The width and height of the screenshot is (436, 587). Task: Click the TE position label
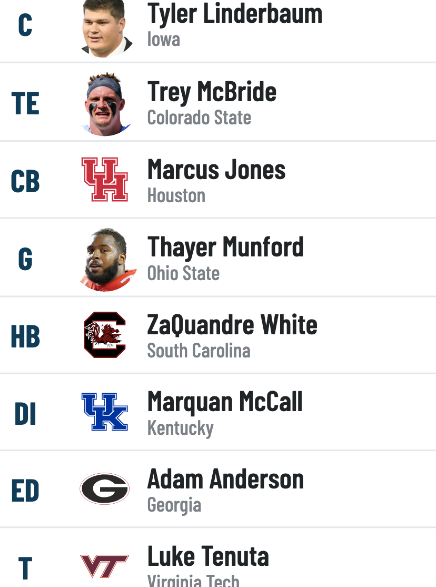pyautogui.click(x=25, y=104)
